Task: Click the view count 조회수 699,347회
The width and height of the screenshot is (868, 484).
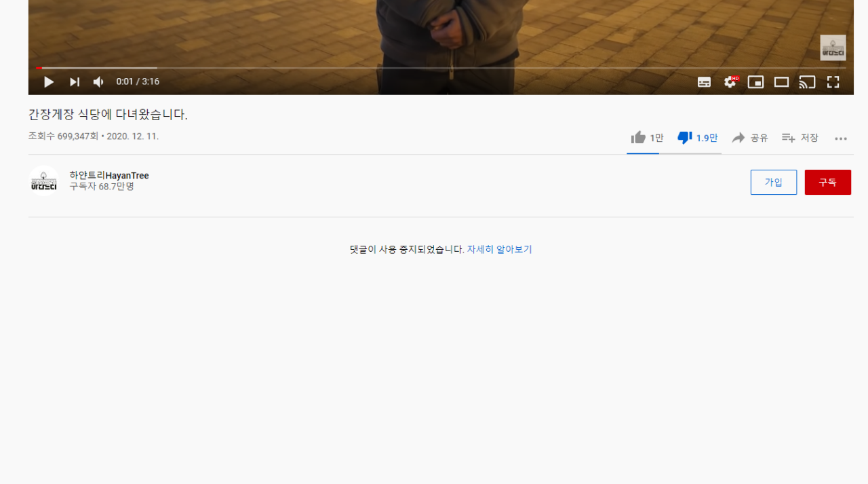Action: [x=63, y=136]
